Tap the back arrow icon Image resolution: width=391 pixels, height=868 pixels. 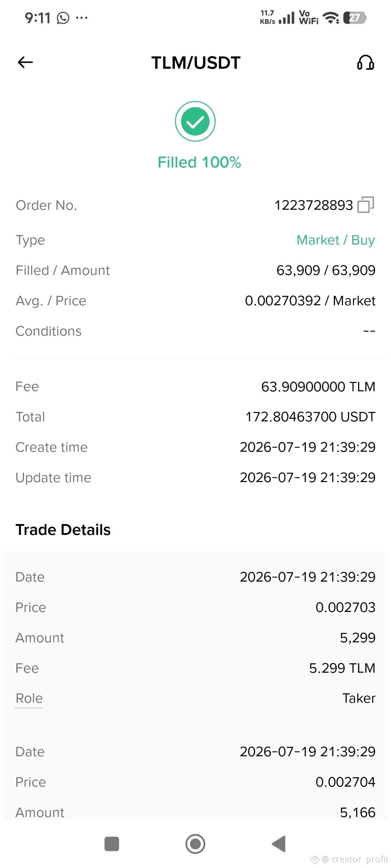click(25, 62)
